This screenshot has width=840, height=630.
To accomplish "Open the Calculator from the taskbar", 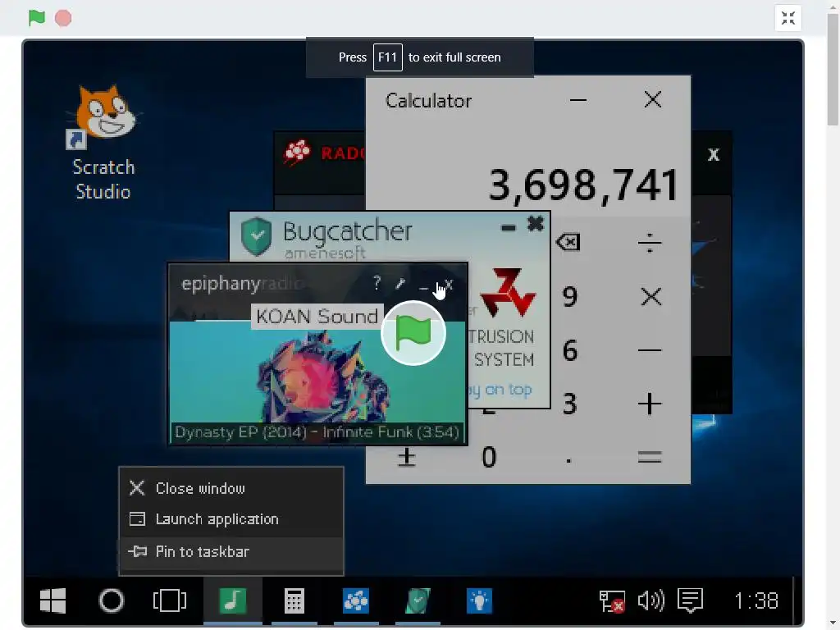I will coord(294,600).
